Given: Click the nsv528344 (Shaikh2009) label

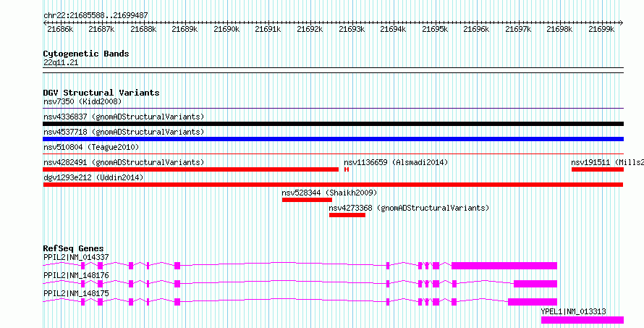Looking at the screenshot, I should [329, 193].
